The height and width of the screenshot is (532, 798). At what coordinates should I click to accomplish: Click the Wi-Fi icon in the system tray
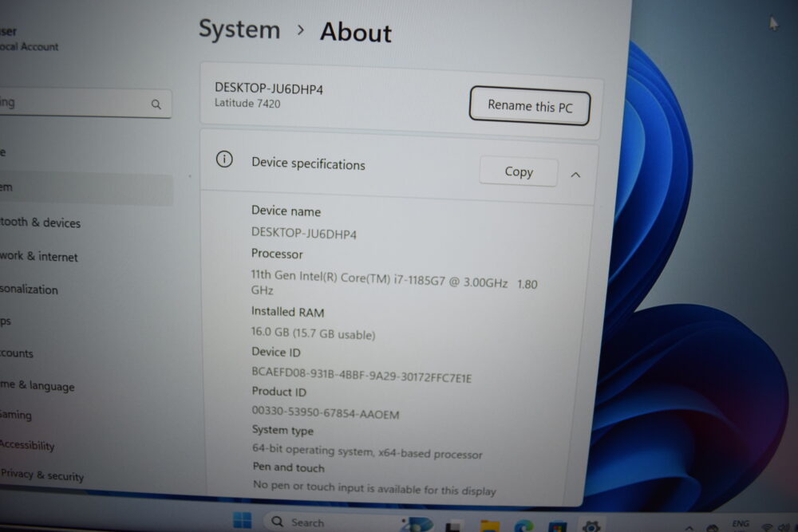(x=767, y=528)
